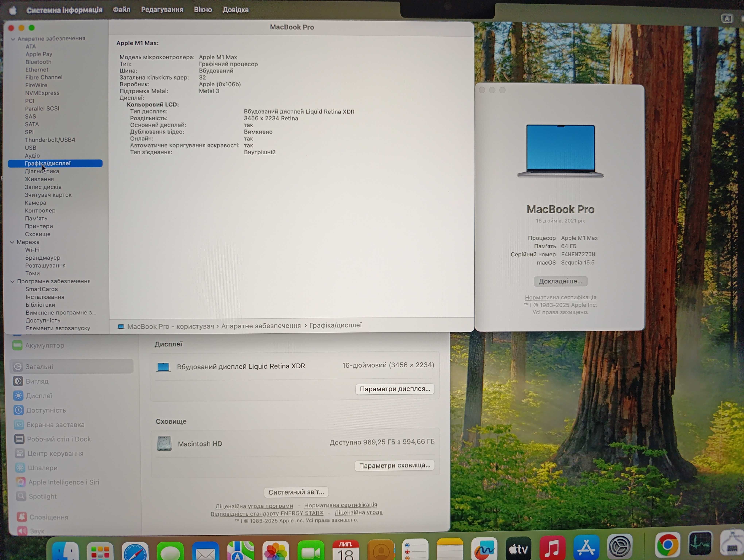Select Загальні in System Settings sidebar
Screen dimensions: 744x560
coord(72,366)
